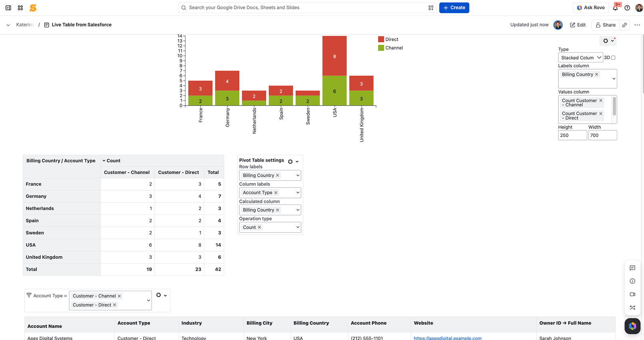The height and width of the screenshot is (340, 644).
Task: Collapse the Count column header chevron
Action: [104, 161]
